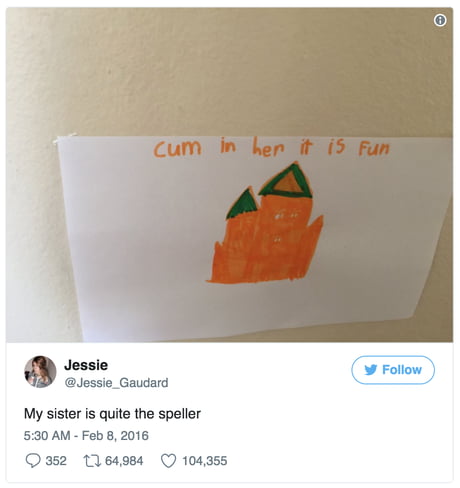This screenshot has width=460, height=488.
Task: Like the tweet with the heart icon
Action: 168,461
